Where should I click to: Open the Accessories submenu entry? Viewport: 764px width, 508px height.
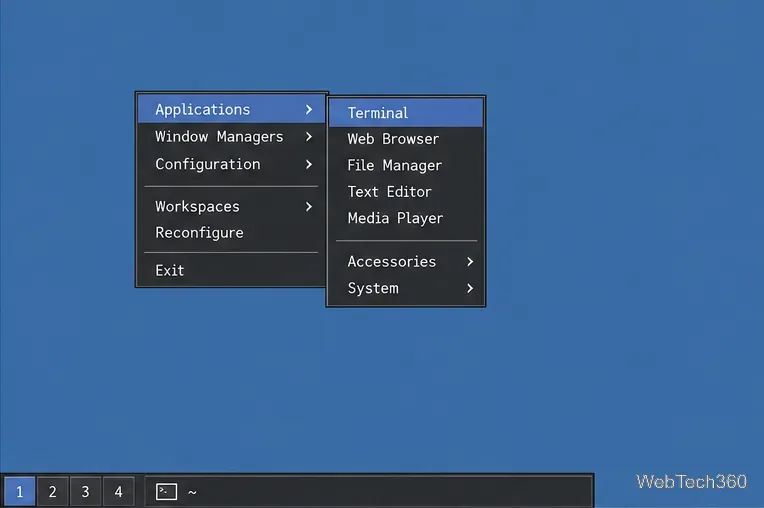pos(406,262)
